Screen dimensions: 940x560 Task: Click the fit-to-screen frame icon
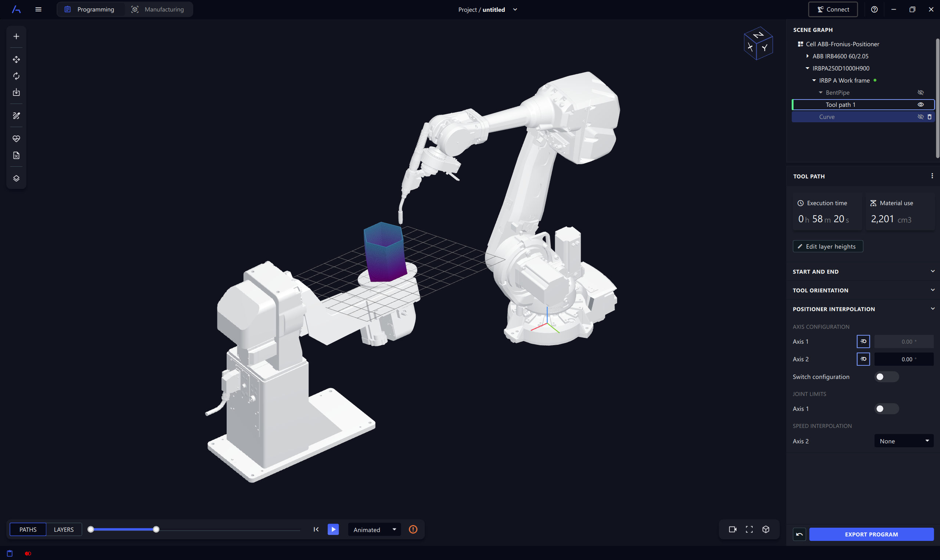click(749, 529)
